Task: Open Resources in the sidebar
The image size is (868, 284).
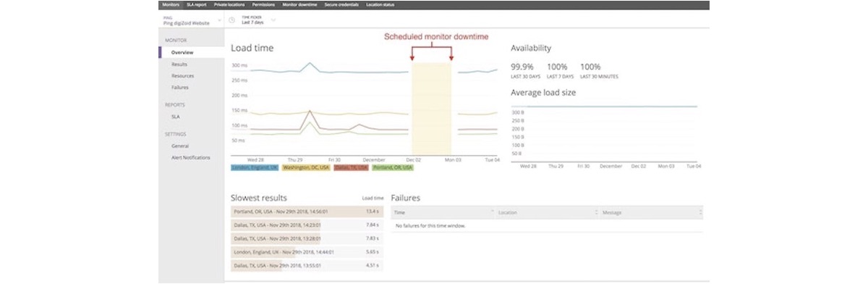Action: [182, 76]
